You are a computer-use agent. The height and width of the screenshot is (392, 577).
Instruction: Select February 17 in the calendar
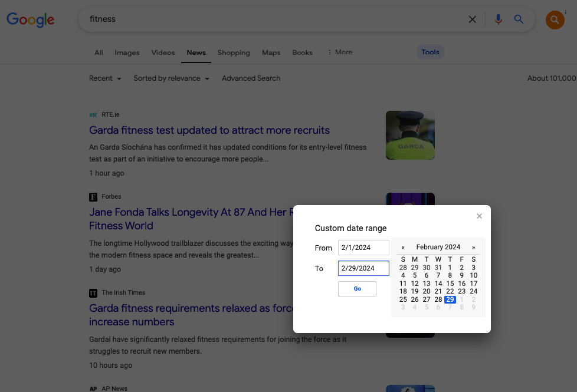474,284
